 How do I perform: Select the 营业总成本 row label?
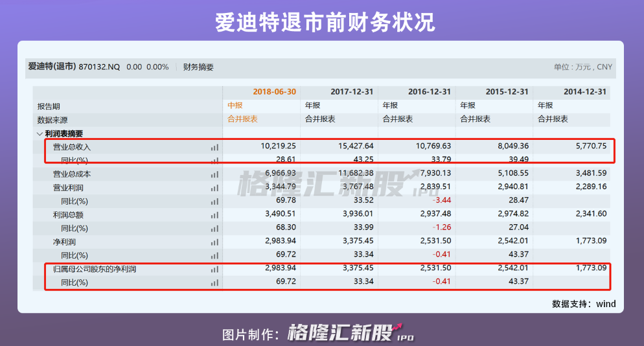pos(72,174)
